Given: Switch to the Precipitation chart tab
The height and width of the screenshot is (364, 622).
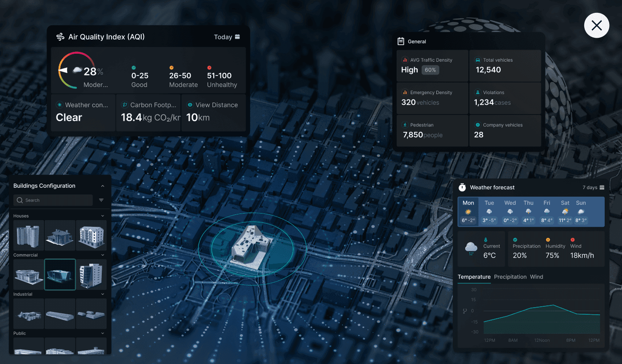Looking at the screenshot, I should pos(510,277).
